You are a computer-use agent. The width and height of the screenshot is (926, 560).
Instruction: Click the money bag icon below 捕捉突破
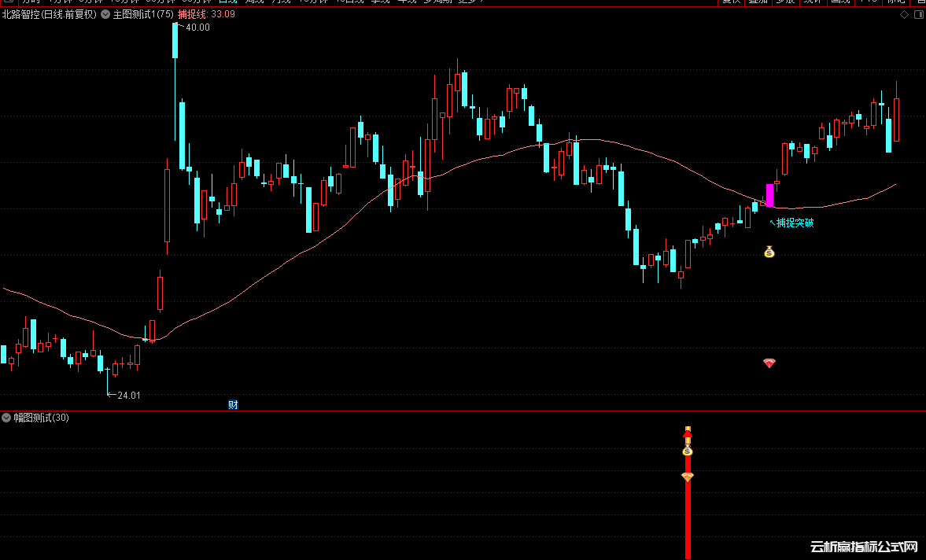pyautogui.click(x=769, y=252)
